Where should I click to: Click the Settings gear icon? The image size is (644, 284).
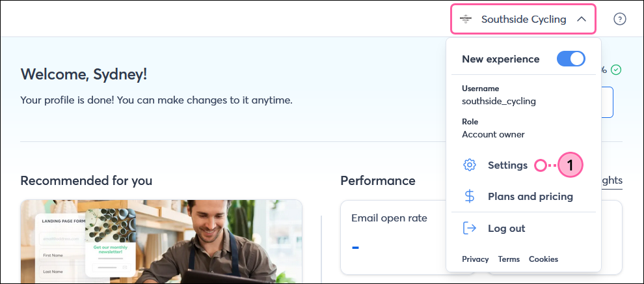pos(470,165)
